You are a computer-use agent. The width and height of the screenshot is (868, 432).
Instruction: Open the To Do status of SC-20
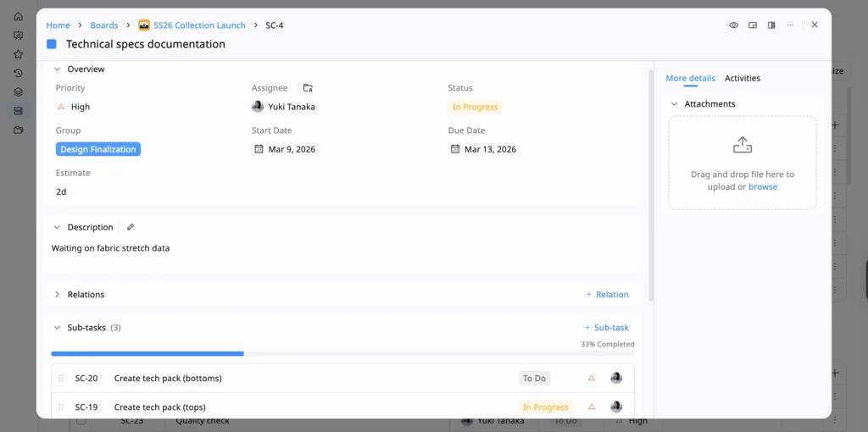[x=534, y=379]
